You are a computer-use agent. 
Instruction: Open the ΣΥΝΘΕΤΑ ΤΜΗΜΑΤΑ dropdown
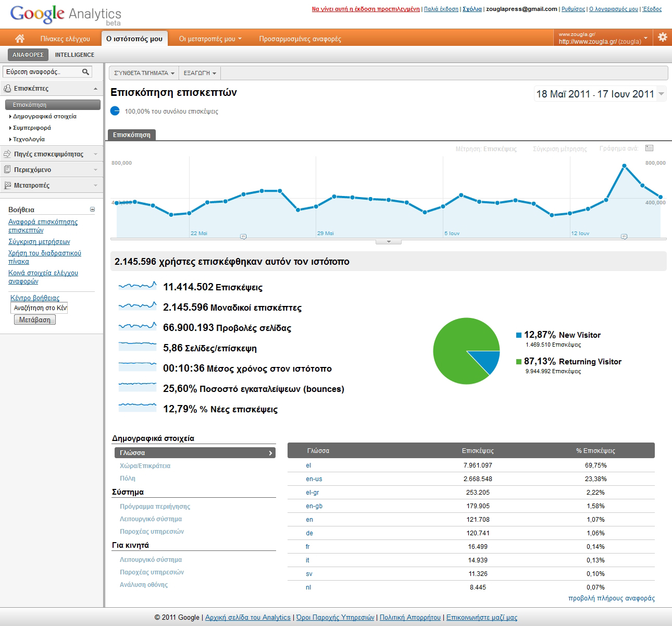tap(144, 73)
